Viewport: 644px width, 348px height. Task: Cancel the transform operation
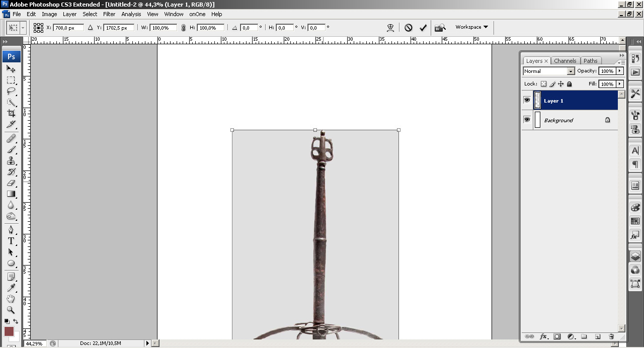click(x=409, y=28)
